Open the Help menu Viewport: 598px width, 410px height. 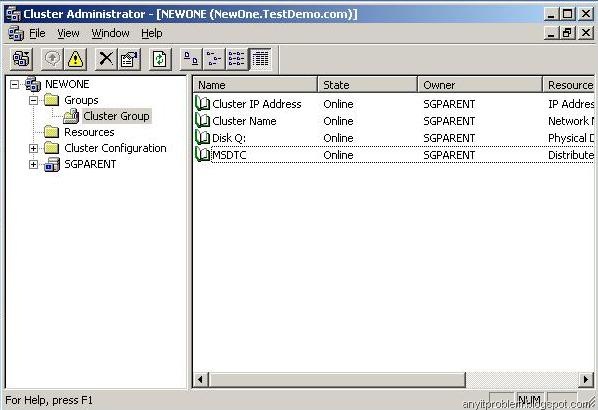point(152,34)
